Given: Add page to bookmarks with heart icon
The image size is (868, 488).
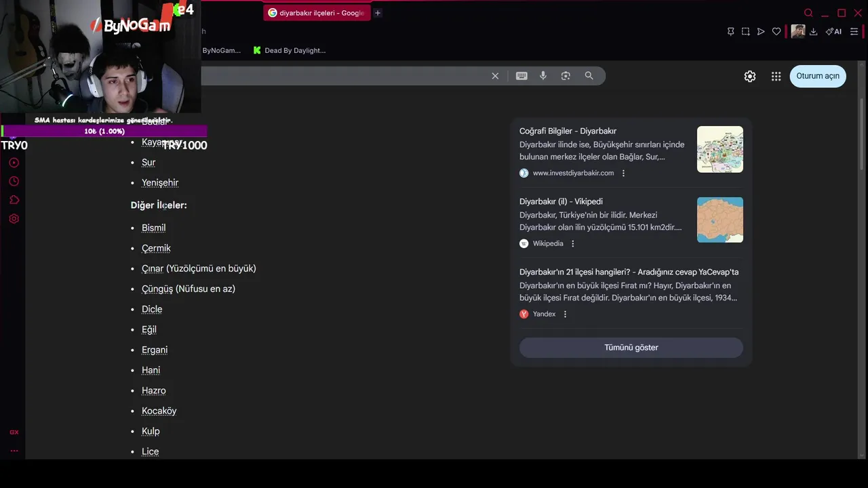Looking at the screenshot, I should [x=776, y=31].
